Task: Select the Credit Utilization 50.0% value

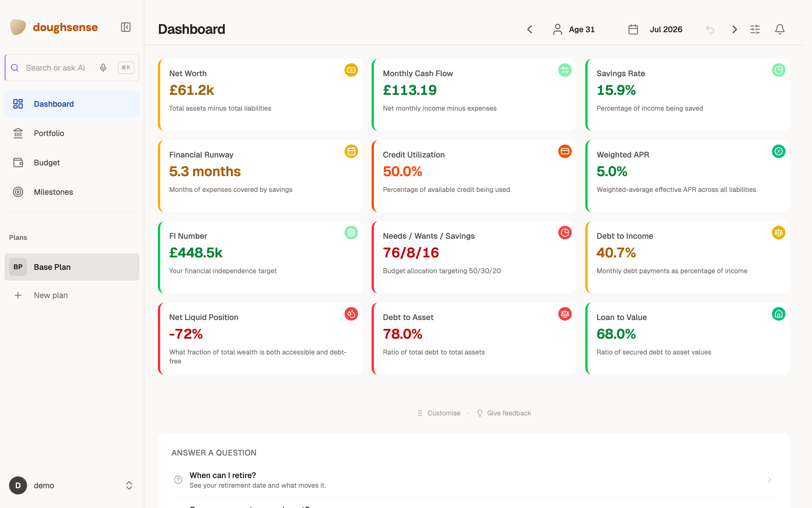Action: (x=402, y=171)
